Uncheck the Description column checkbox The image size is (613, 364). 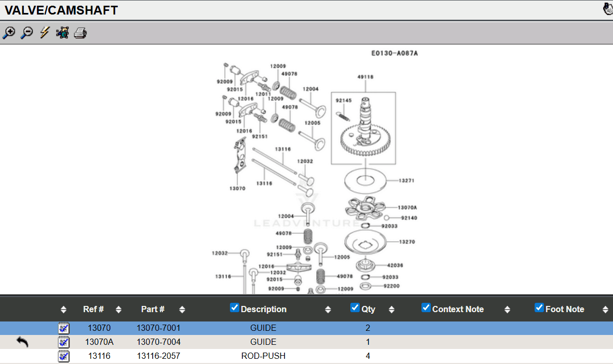235,307
